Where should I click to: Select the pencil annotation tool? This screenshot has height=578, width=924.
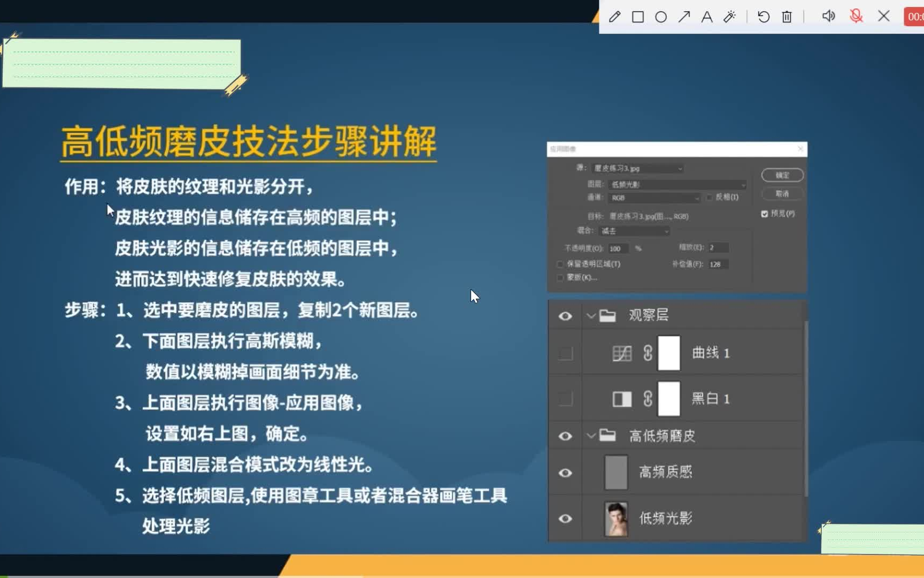[614, 17]
